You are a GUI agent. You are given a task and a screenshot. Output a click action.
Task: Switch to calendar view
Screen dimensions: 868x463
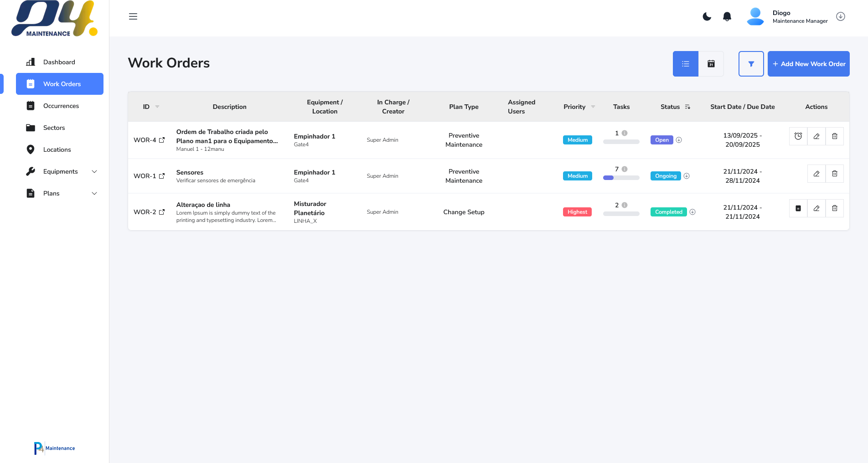(x=711, y=64)
